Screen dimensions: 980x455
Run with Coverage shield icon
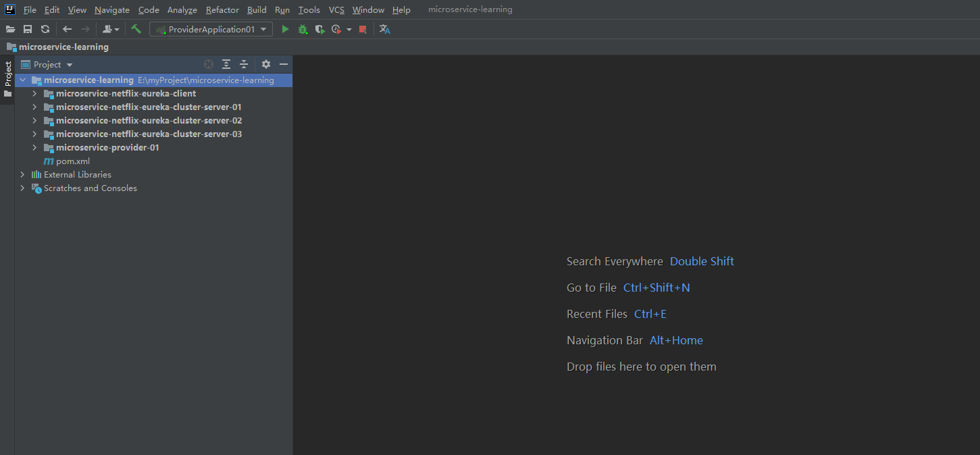tap(319, 29)
